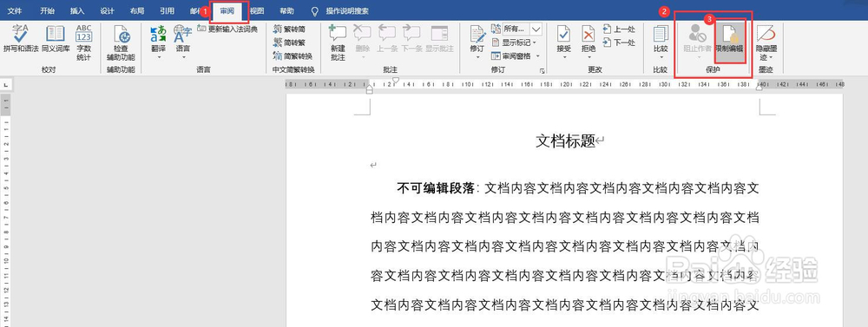This screenshot has height=327, width=868.
Task: Reject the change with 拒绝 icon
Action: (x=589, y=35)
